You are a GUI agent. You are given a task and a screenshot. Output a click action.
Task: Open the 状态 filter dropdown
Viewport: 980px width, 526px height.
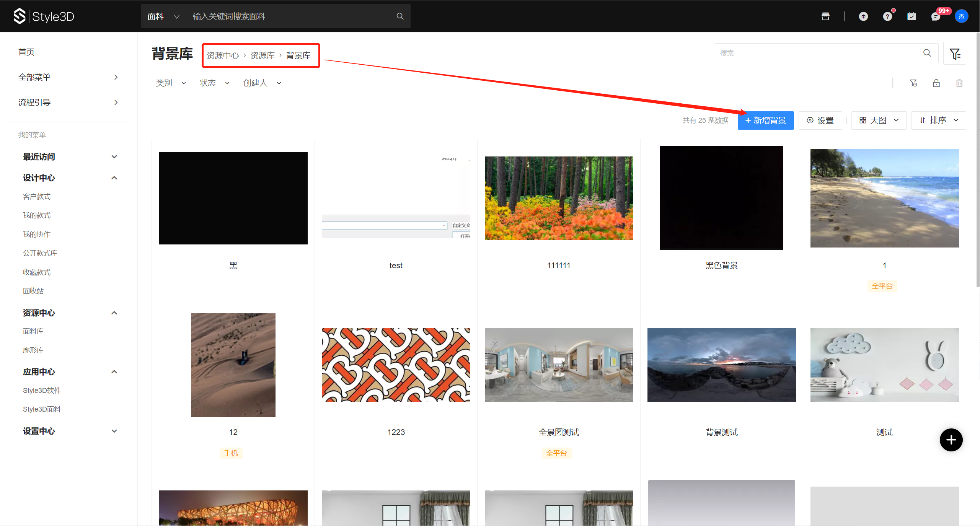pos(215,83)
